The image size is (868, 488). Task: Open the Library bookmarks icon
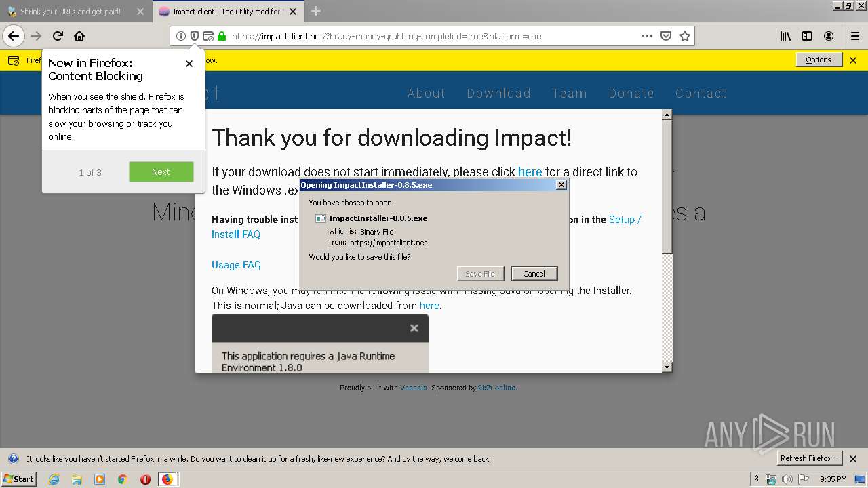click(785, 36)
